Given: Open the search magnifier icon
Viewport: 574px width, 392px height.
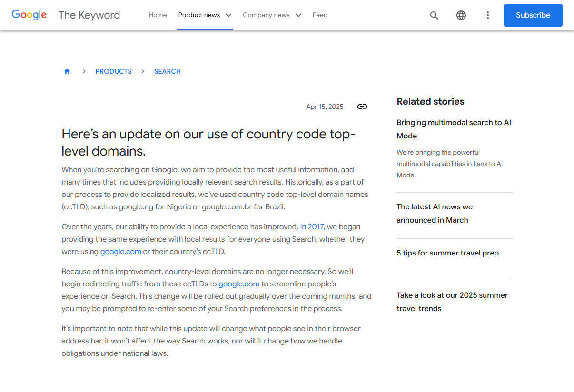Looking at the screenshot, I should (434, 15).
